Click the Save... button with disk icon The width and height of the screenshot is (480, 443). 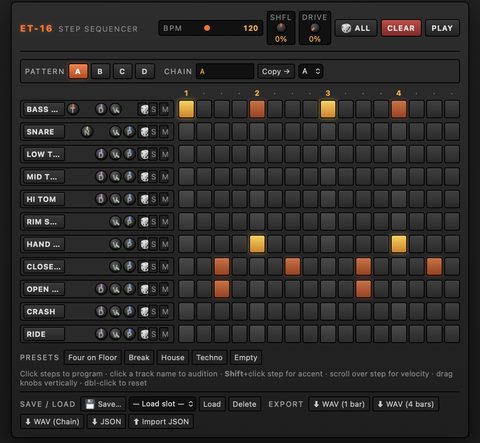point(104,404)
